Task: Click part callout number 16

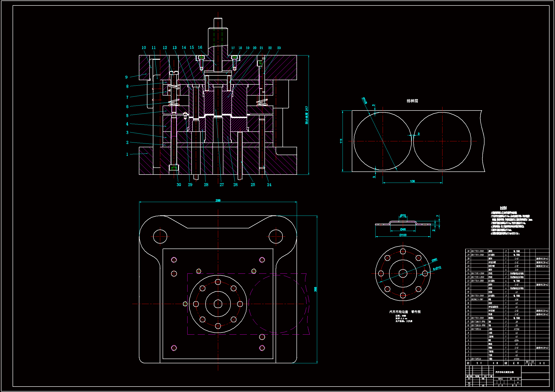Action: (x=200, y=48)
